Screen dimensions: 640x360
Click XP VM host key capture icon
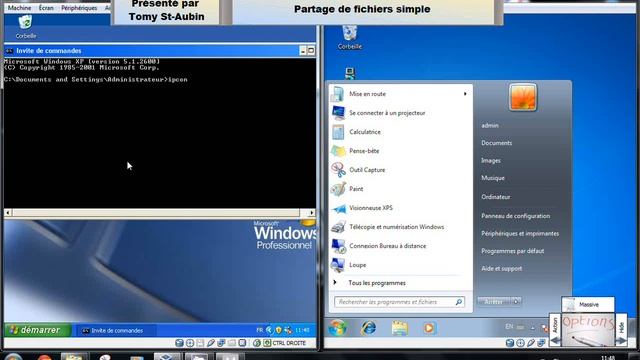(267, 343)
